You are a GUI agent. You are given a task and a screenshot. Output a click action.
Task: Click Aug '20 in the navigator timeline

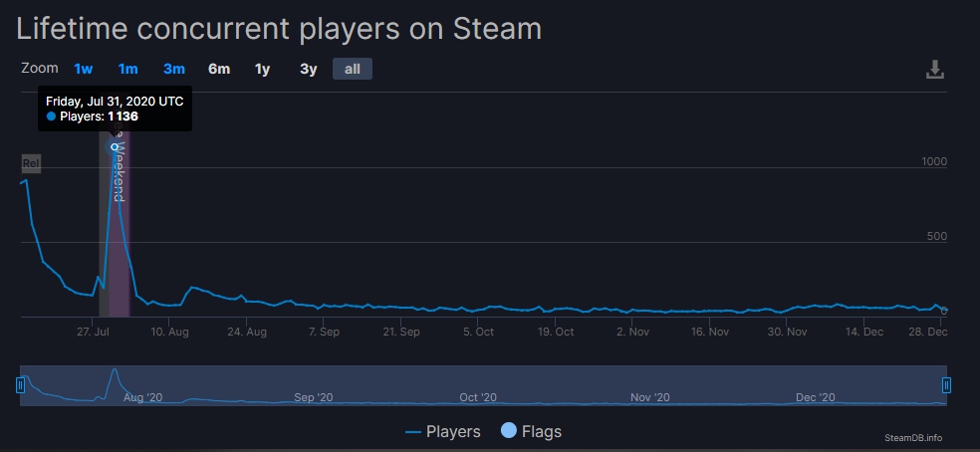(142, 397)
